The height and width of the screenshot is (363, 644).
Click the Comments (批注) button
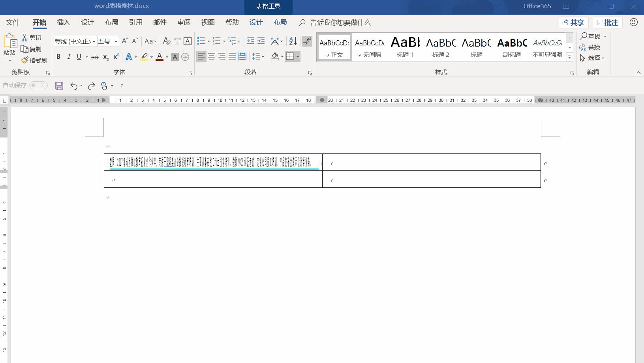coord(607,23)
